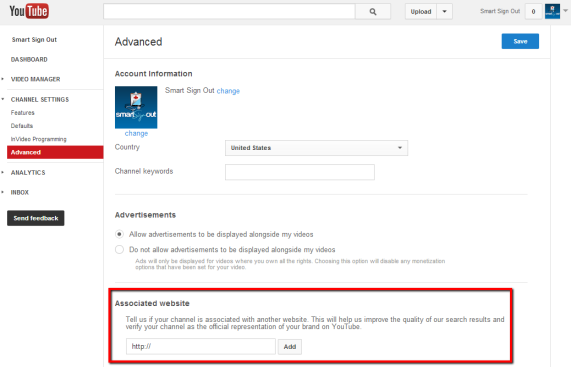Expand the Video Manager arrow
The image size is (571, 367).
3,79
